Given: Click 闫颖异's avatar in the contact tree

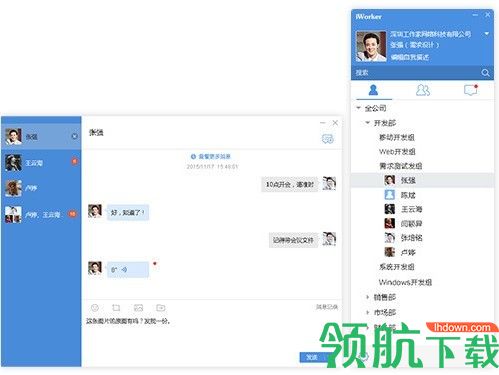Looking at the screenshot, I should click(x=390, y=223).
